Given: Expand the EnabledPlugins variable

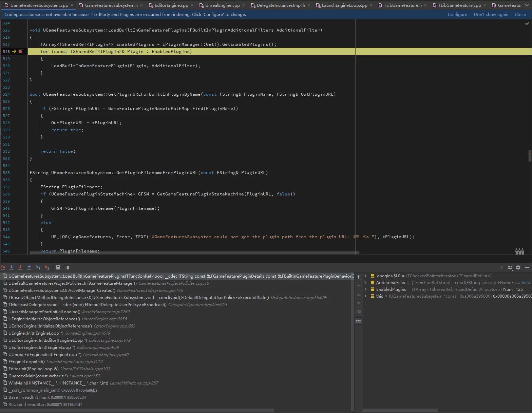Looking at the screenshot, I should [x=365, y=289].
